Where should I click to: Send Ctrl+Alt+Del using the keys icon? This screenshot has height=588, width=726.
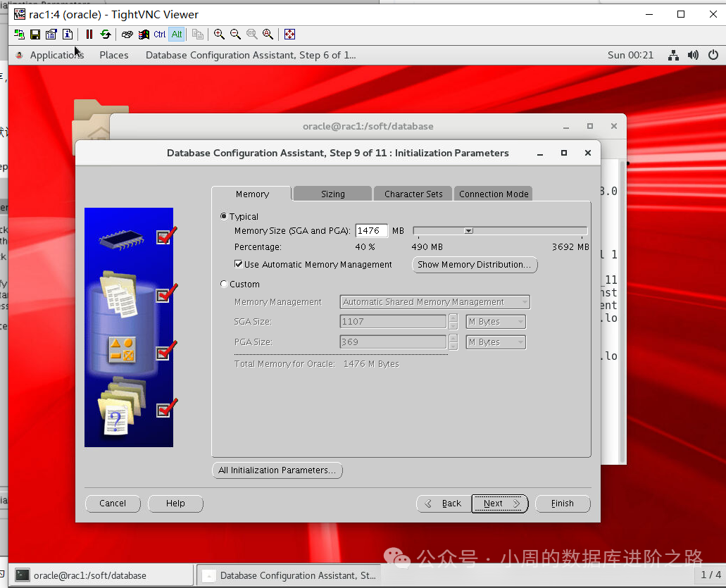[127, 35]
